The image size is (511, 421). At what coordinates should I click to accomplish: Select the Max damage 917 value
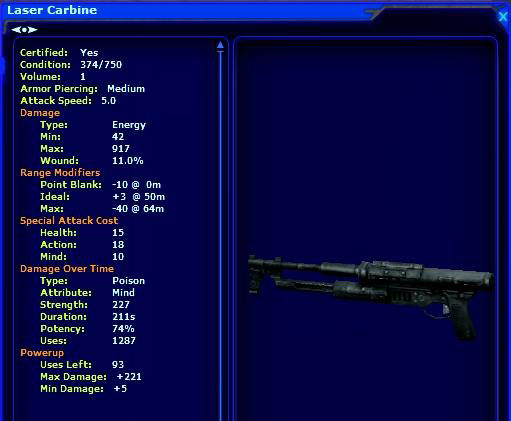pyautogui.click(x=121, y=149)
